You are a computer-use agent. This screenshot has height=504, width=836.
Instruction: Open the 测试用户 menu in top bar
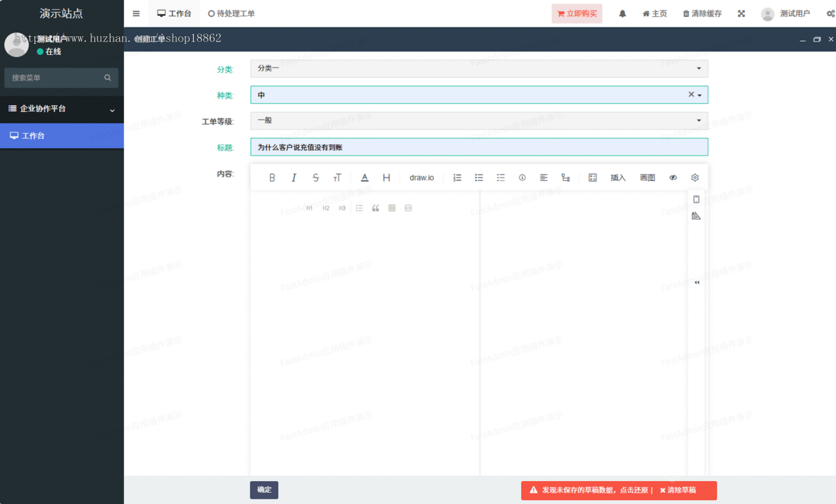coord(785,13)
